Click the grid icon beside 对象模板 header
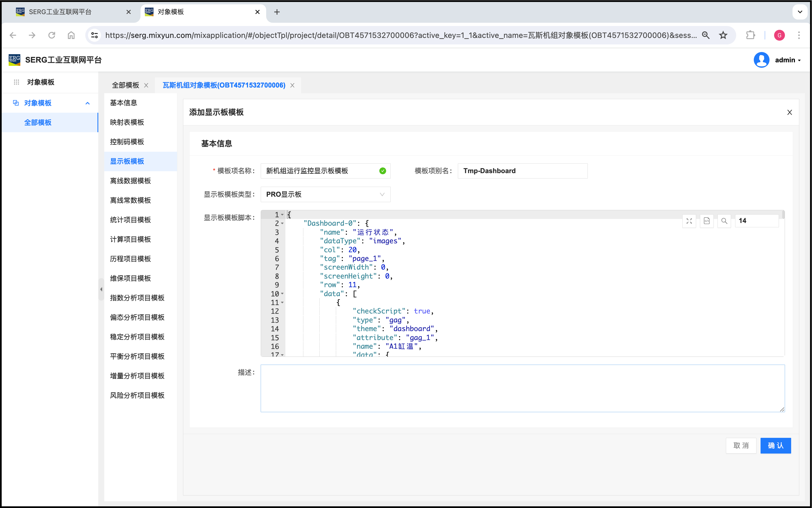Image resolution: width=812 pixels, height=508 pixels. (17, 82)
